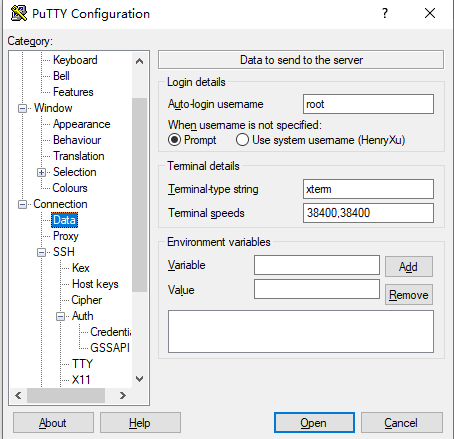Click the Auto-login username field

pyautogui.click(x=368, y=104)
